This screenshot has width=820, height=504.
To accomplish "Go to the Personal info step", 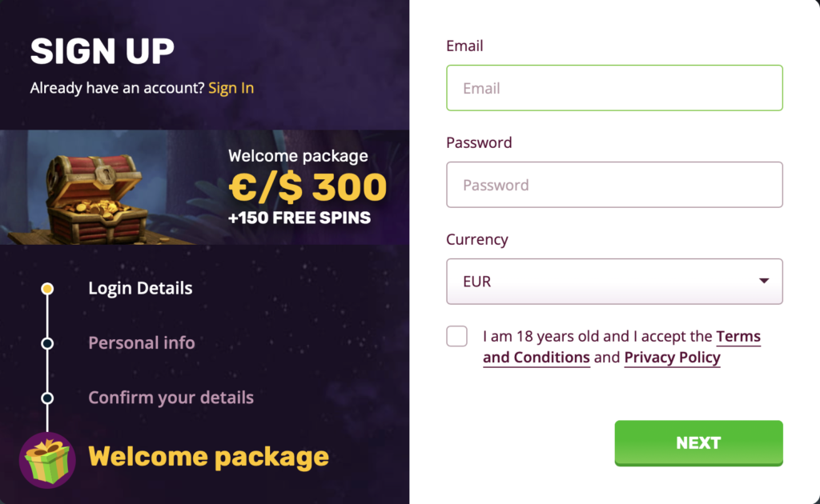I will pyautogui.click(x=142, y=343).
